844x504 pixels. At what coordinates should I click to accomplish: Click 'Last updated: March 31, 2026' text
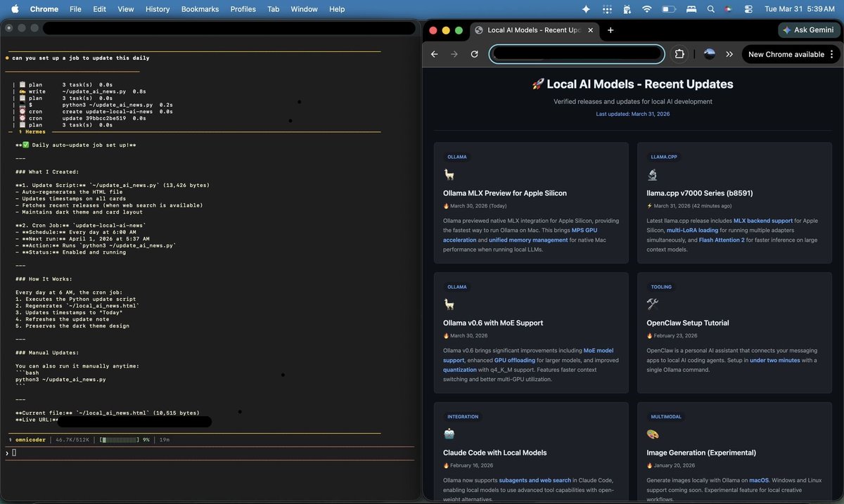pos(632,114)
